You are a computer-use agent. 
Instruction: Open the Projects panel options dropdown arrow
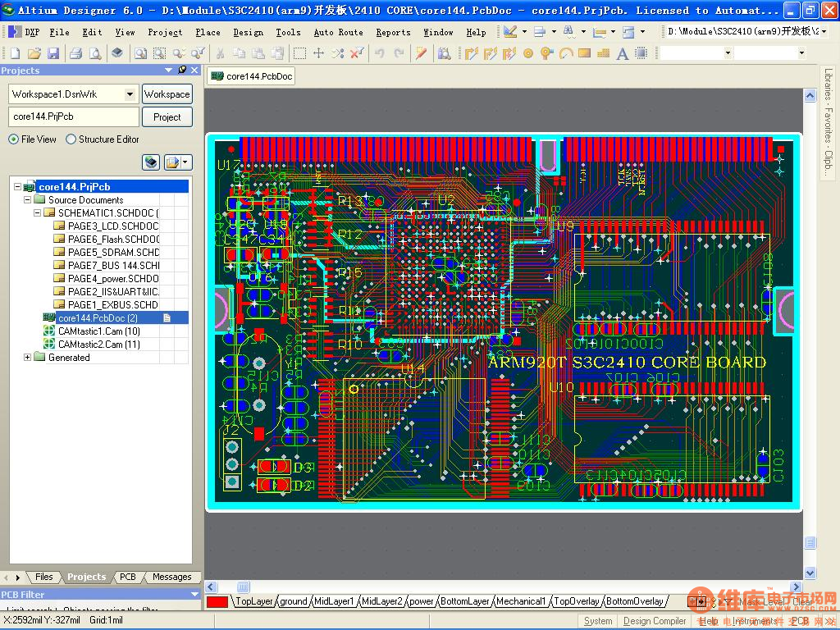click(x=169, y=71)
